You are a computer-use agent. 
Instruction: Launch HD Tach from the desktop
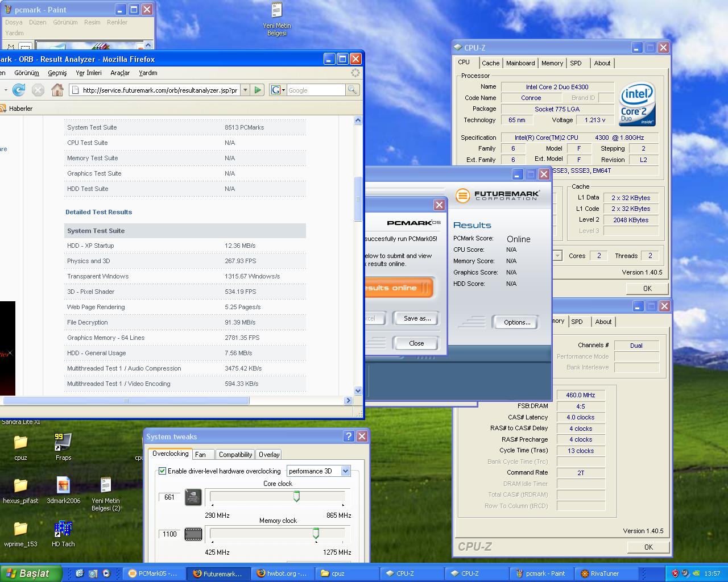click(x=63, y=534)
